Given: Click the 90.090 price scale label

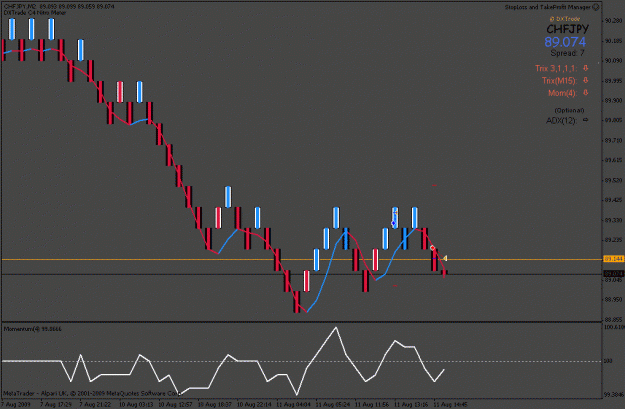Looking at the screenshot, I should [613, 61].
